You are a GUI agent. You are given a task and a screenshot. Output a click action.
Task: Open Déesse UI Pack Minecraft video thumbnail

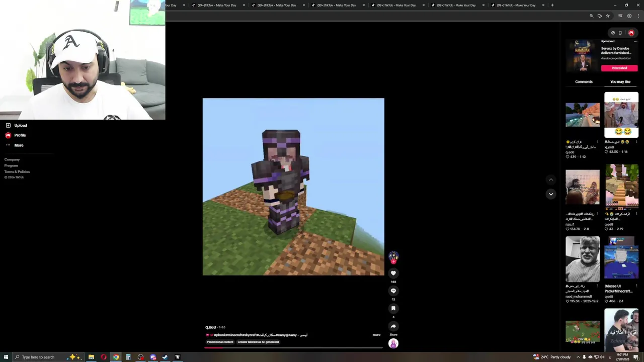pos(621,259)
